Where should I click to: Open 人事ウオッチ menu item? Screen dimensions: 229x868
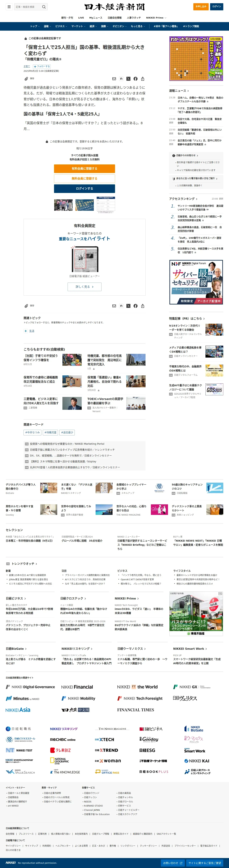pyautogui.click(x=134, y=17)
